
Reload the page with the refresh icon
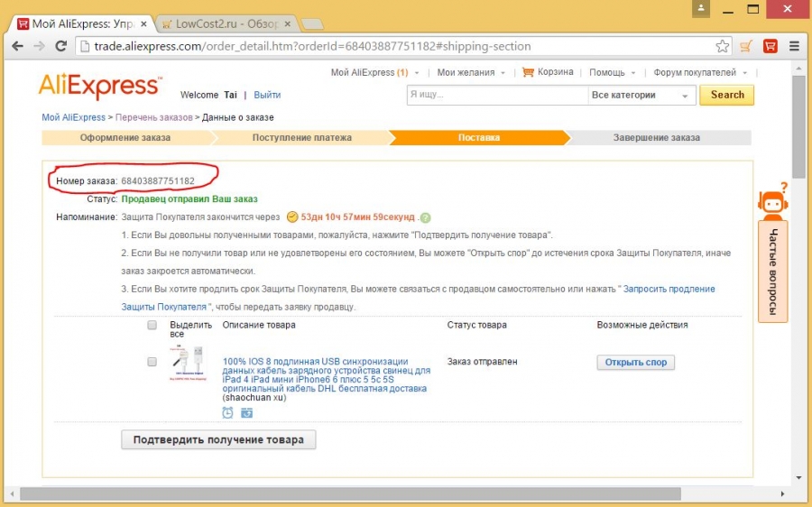pyautogui.click(x=61, y=46)
